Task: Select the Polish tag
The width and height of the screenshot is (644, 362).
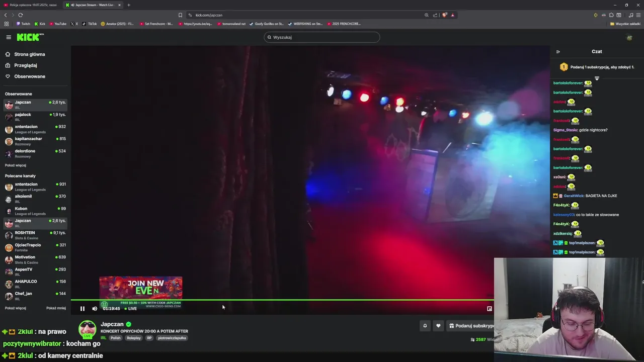Action: click(116, 338)
